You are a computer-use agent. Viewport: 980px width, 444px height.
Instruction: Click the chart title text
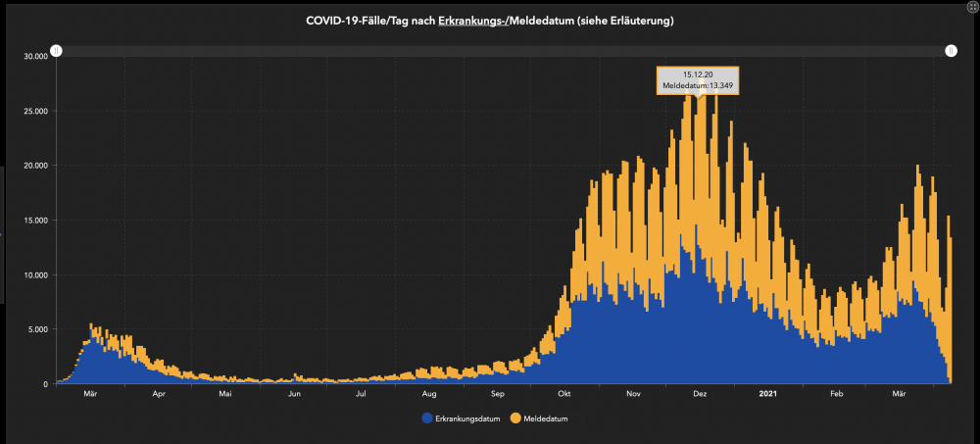pos(489,21)
